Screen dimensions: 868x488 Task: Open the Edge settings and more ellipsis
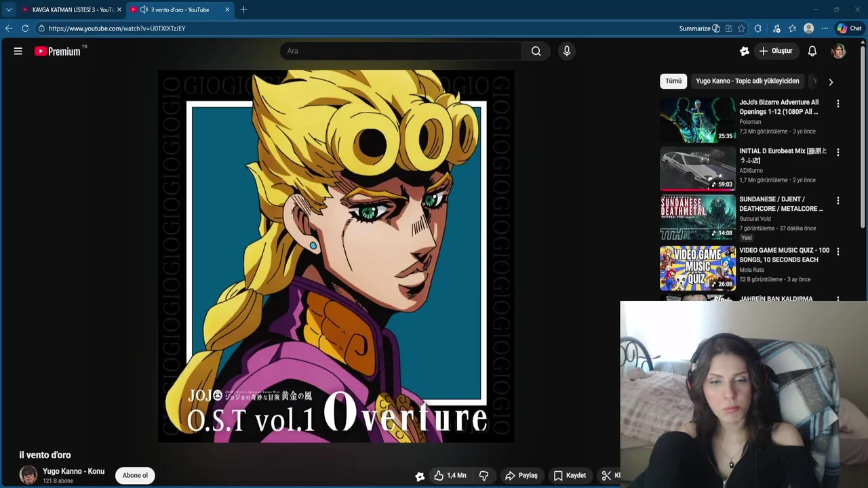(825, 28)
